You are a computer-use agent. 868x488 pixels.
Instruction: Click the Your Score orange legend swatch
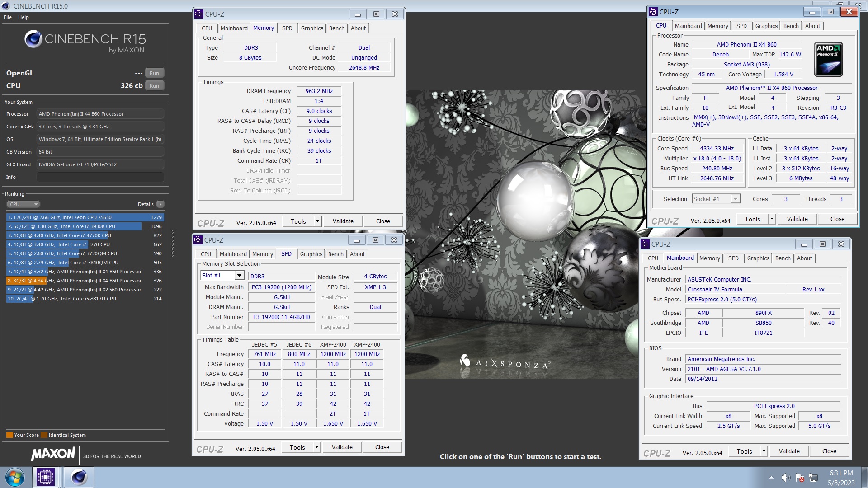(x=9, y=435)
